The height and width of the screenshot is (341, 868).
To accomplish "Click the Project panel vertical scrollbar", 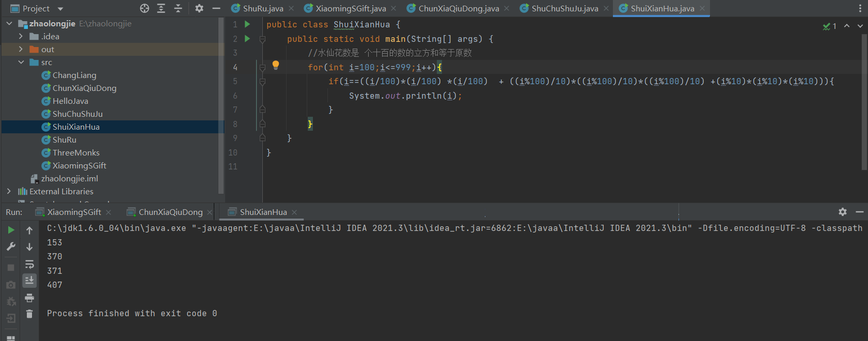I will click(x=222, y=106).
